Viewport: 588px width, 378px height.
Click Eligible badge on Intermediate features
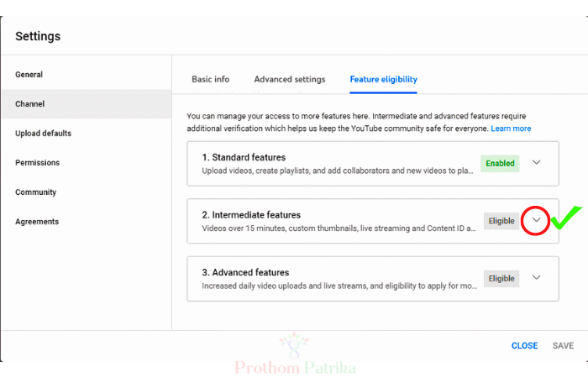(501, 221)
